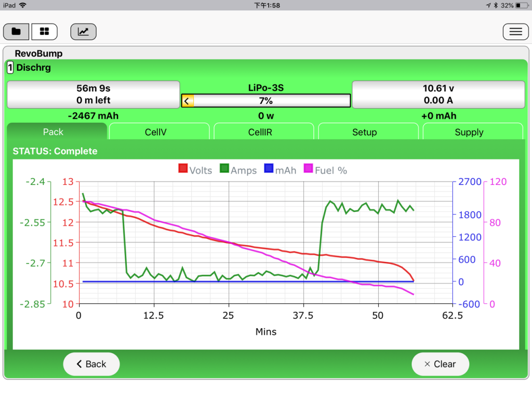Tap the Wi-Fi icon in status bar
The image size is (532, 399).
point(23,5)
